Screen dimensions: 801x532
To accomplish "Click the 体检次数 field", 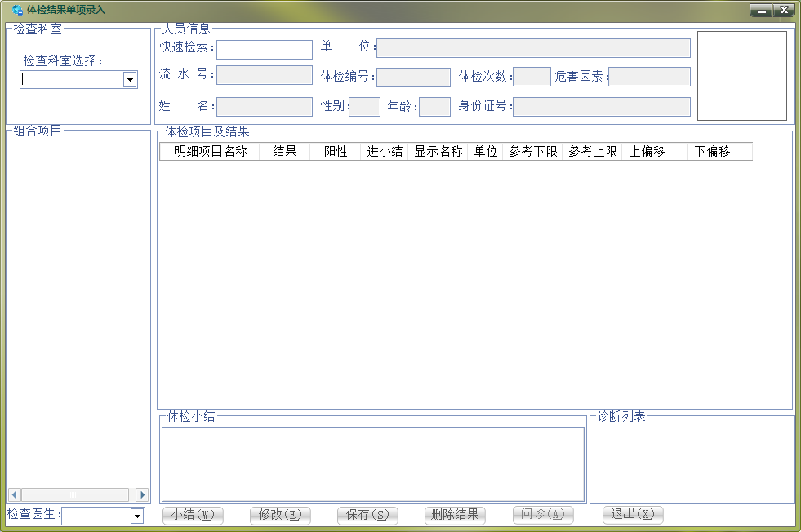I will point(532,77).
